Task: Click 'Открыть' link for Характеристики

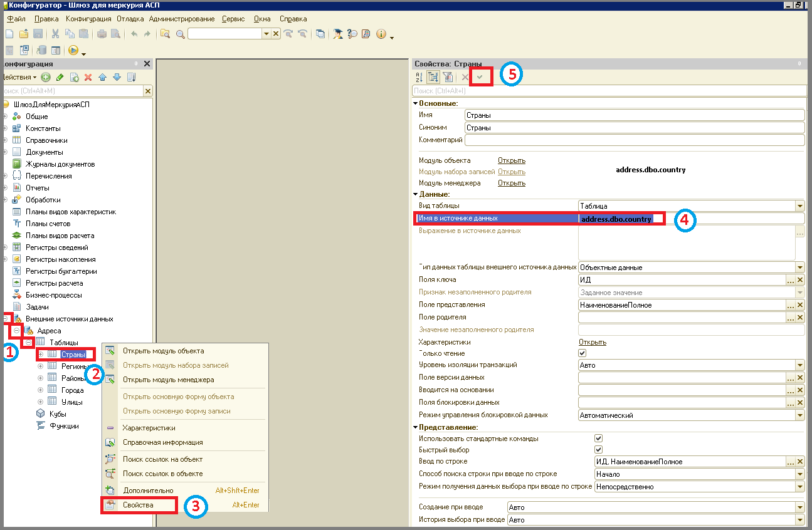Action: click(x=593, y=342)
